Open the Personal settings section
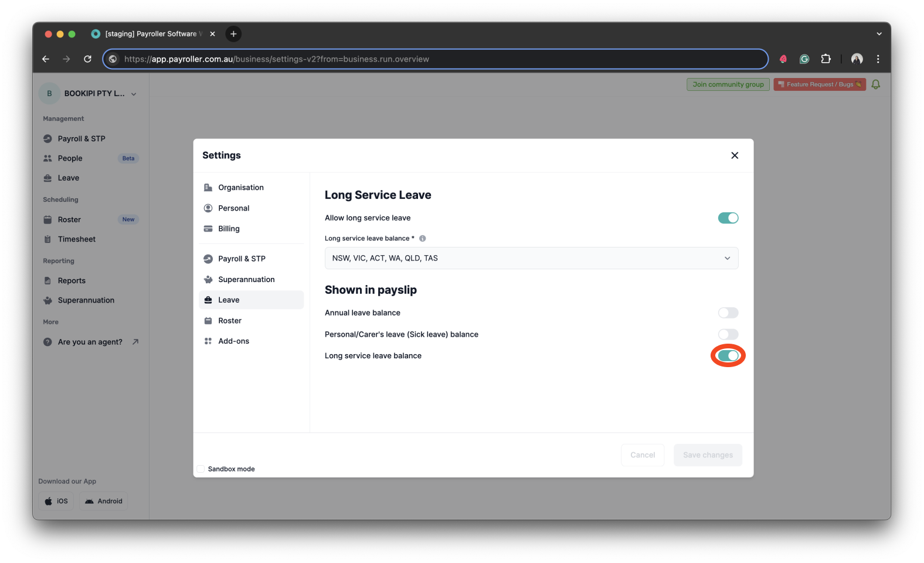The width and height of the screenshot is (924, 563). (252, 208)
